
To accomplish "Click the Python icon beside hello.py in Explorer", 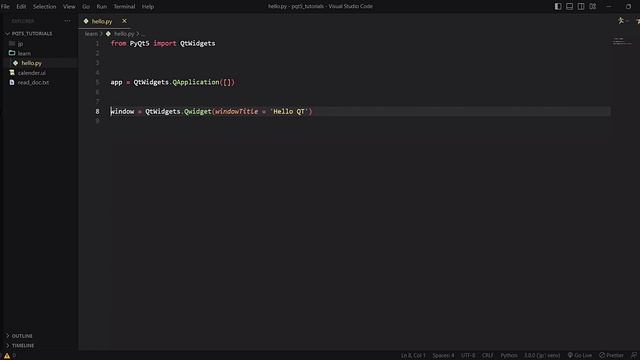I will (x=16, y=63).
